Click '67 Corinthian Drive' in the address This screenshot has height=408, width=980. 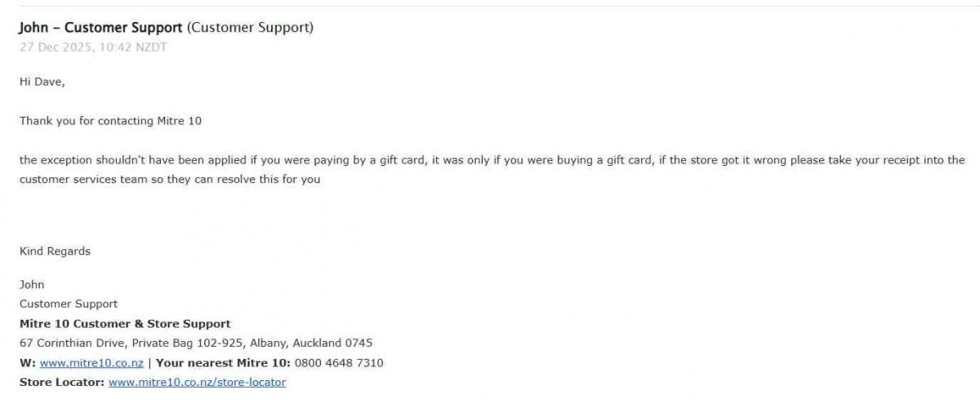(72, 343)
